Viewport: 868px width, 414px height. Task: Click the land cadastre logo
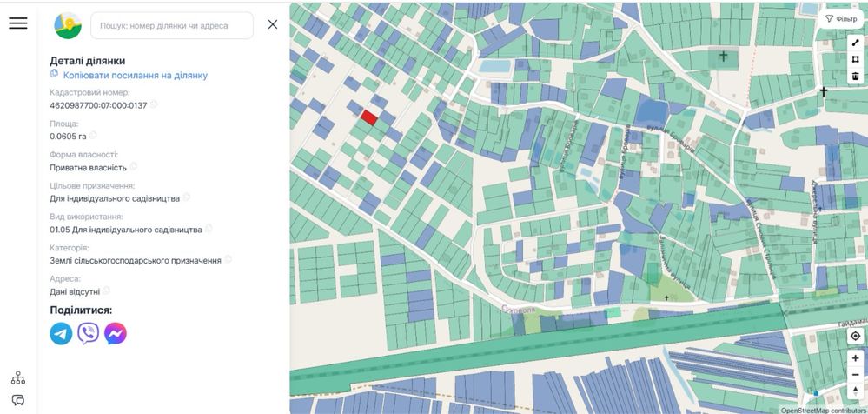[x=68, y=25]
